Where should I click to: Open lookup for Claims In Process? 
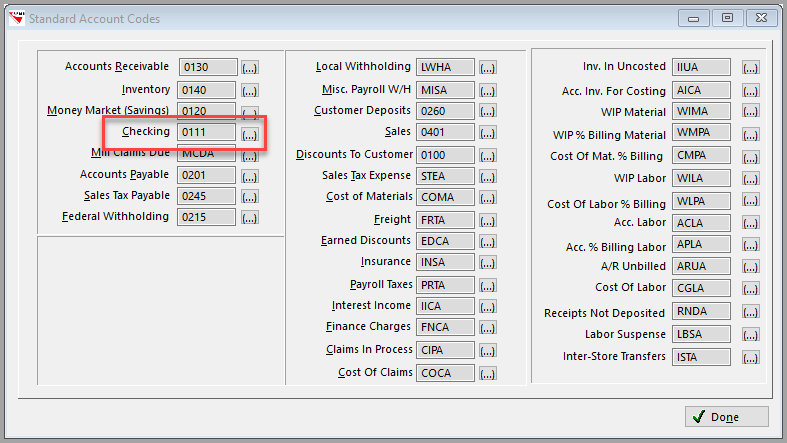pos(487,351)
